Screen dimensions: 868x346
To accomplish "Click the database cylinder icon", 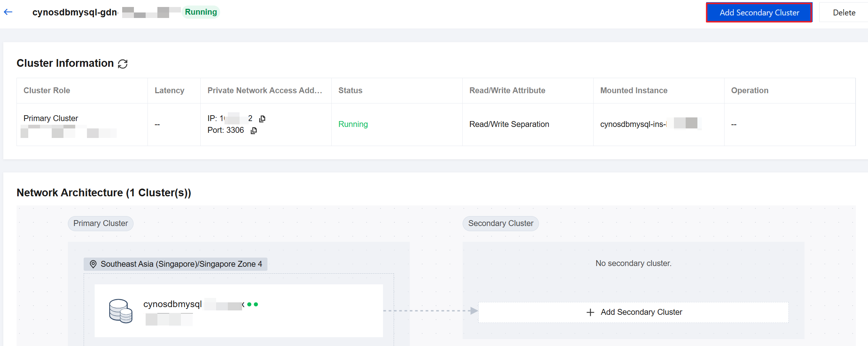I will [x=121, y=311].
